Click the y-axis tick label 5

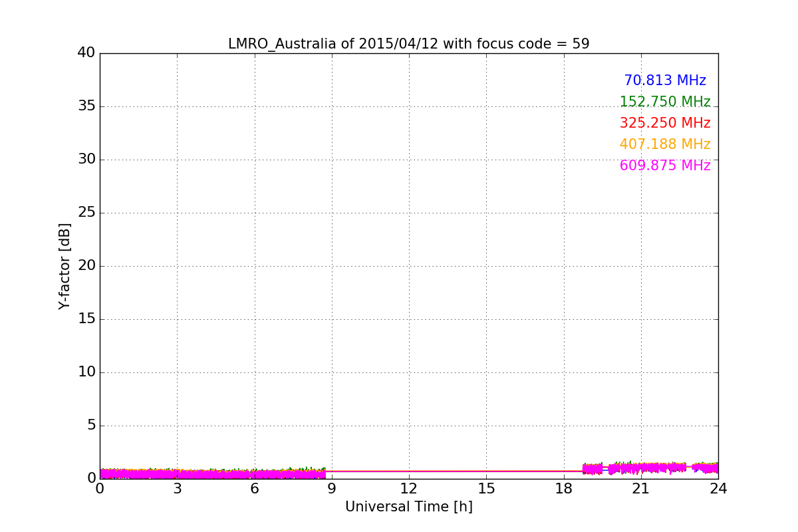pos(91,426)
